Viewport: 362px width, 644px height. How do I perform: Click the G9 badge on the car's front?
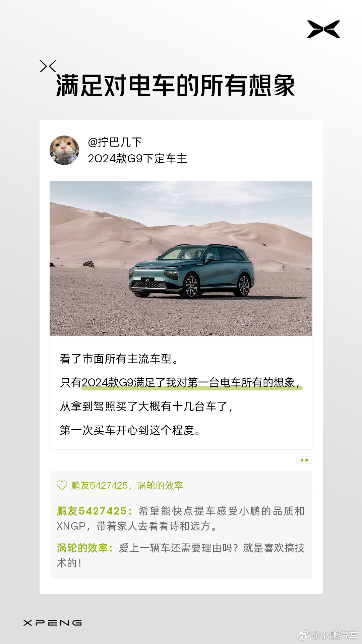(147, 280)
